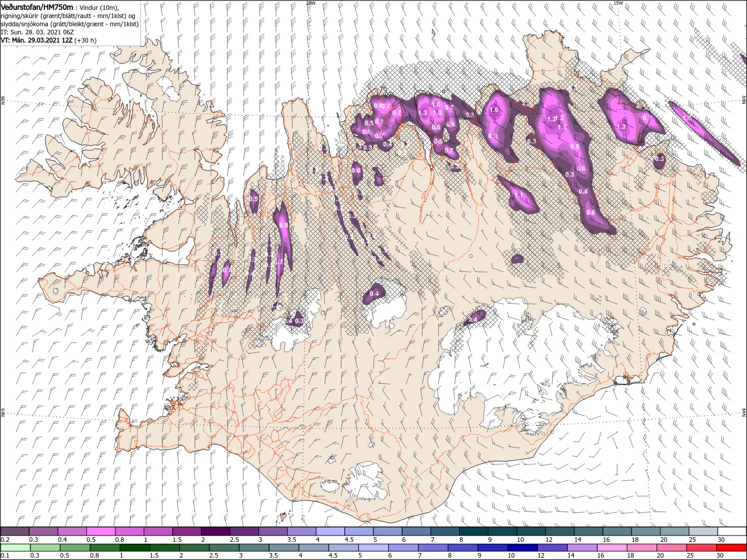Select the red-pink rain swatch starting at 25

click(x=701, y=548)
